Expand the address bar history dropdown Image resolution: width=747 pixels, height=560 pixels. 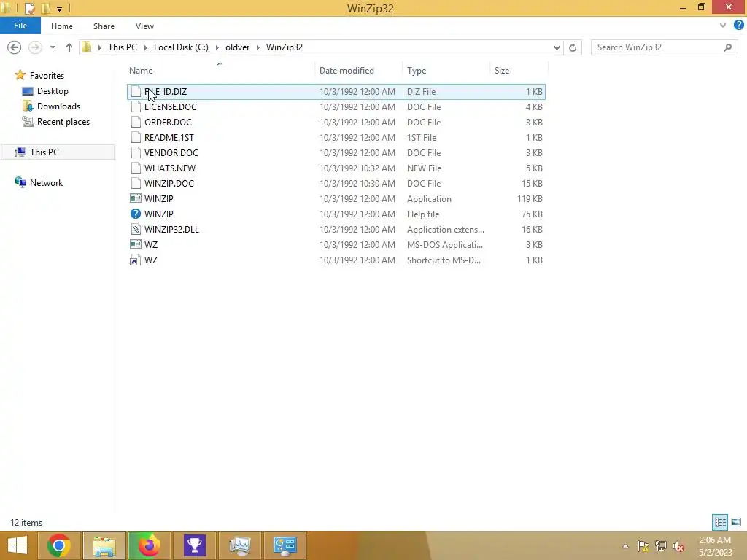tap(557, 47)
